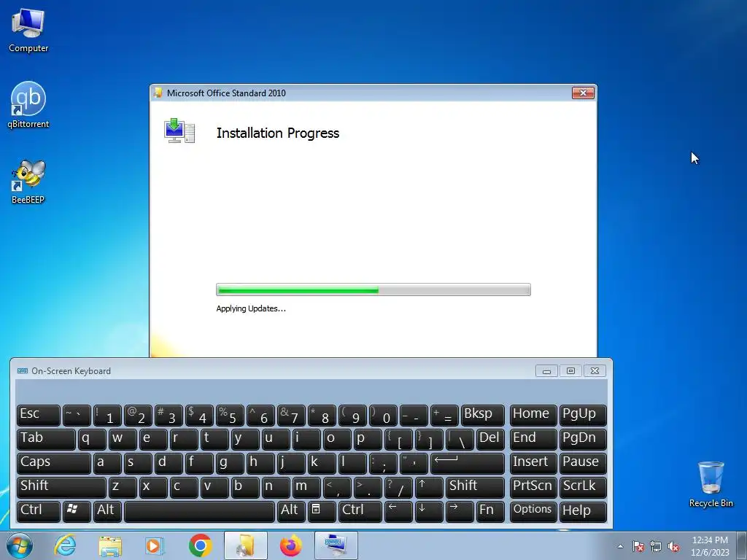Screen dimensions: 747x560
Task: Toggle the right Shift key
Action: 475,487
